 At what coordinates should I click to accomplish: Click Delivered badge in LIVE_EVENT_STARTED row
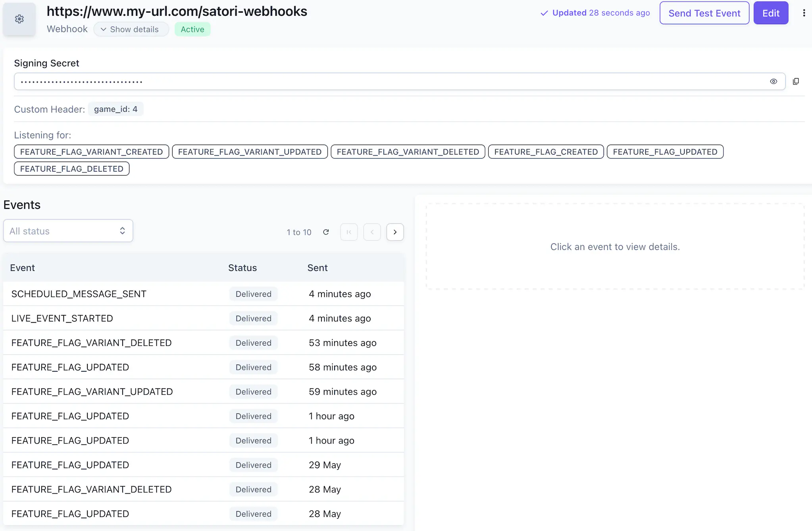tap(254, 318)
